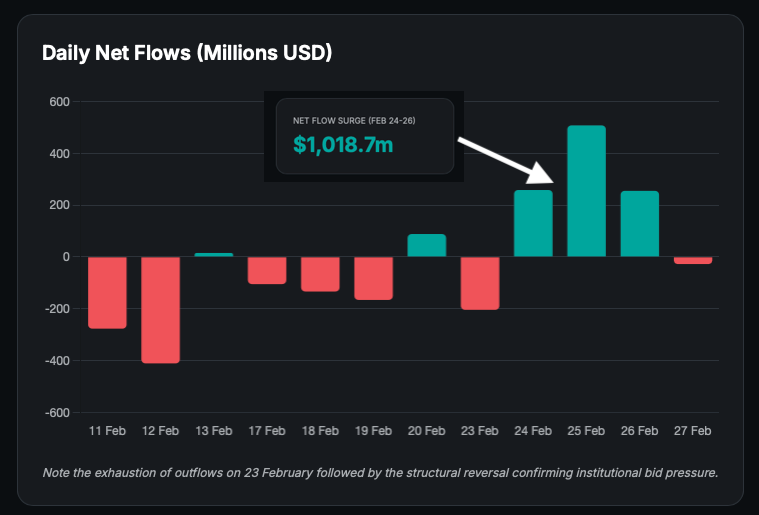The width and height of the screenshot is (759, 515).
Task: Click the Daily Net Flows chart title
Action: tap(187, 53)
